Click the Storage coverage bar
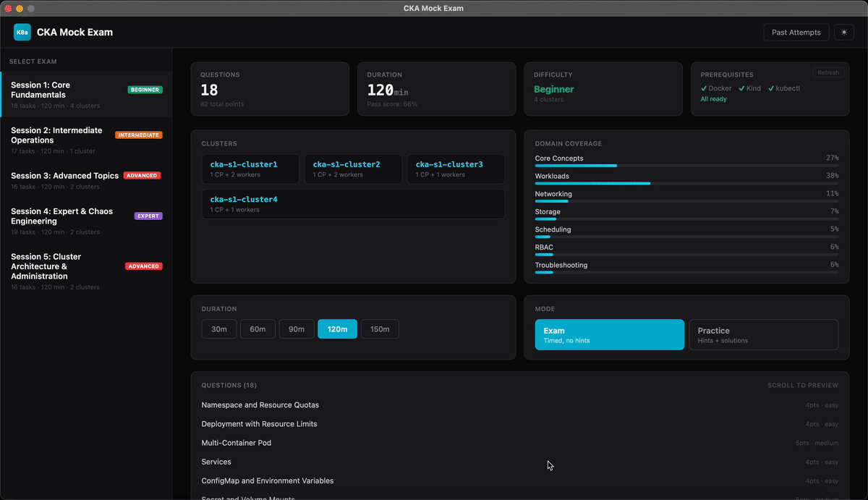Screen dimensions: 868x500 tap(687, 219)
